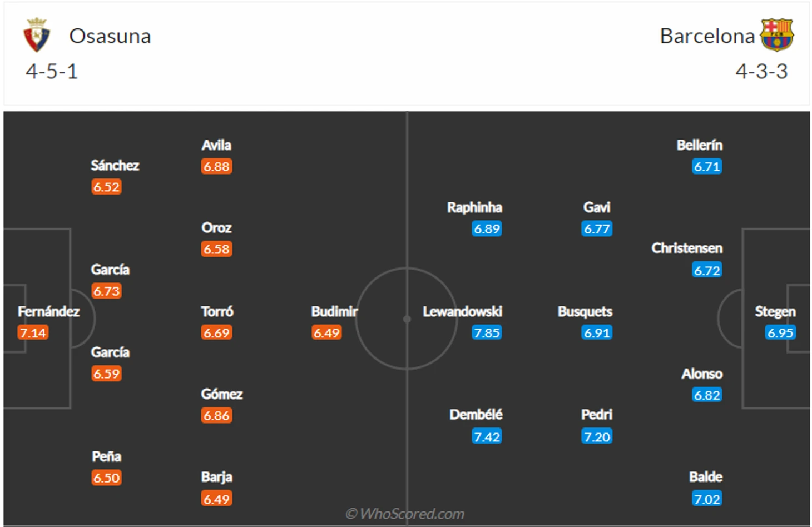Image resolution: width=812 pixels, height=527 pixels.
Task: Click Gavi's 6.77 rating badge
Action: (597, 228)
